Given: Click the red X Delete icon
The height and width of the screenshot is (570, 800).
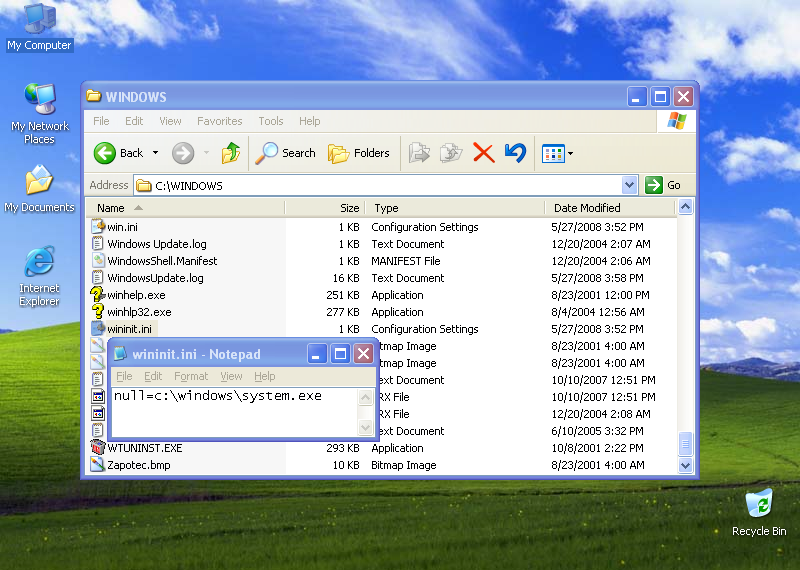Looking at the screenshot, I should click(483, 153).
